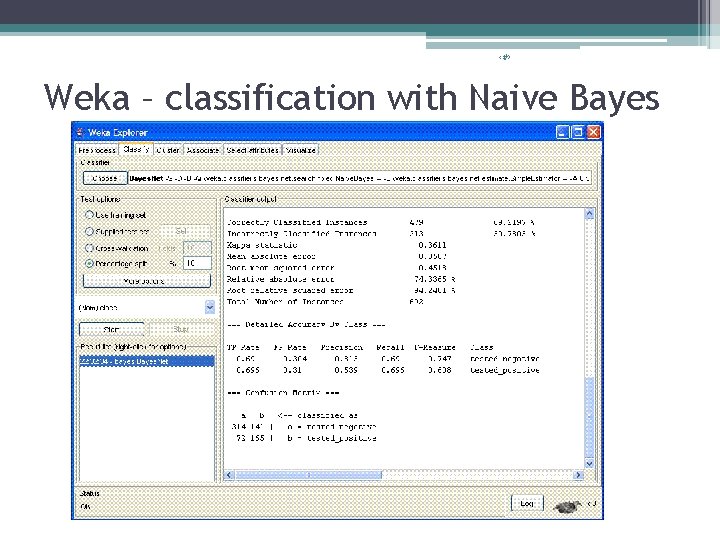Select Use training set option
The image size is (720, 540).
click(x=116, y=215)
